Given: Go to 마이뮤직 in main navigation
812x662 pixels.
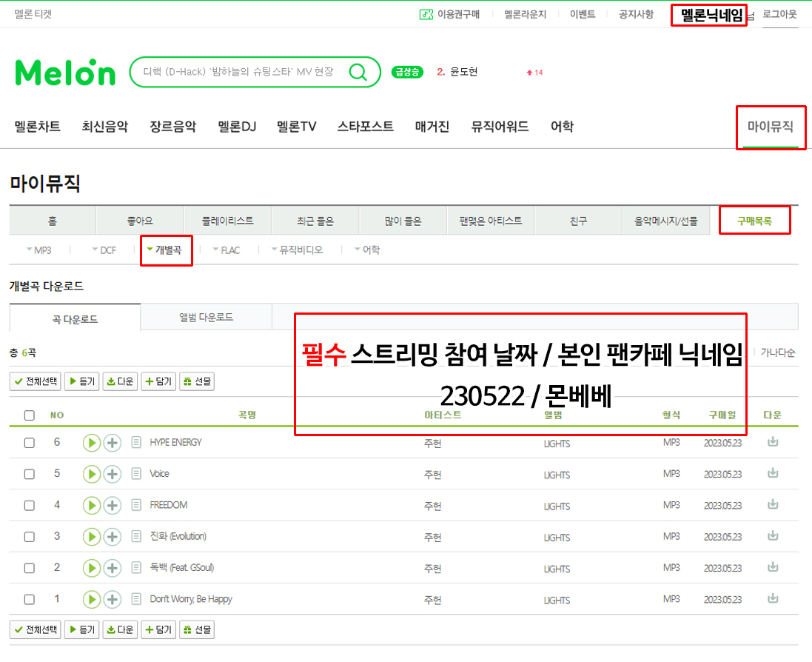Looking at the screenshot, I should tap(770, 127).
